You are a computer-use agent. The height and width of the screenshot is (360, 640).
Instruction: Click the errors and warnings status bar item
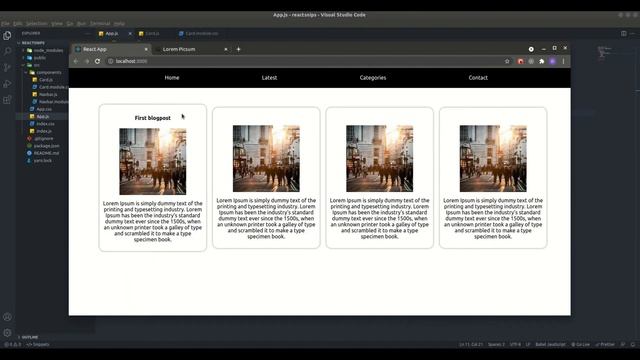(12, 344)
